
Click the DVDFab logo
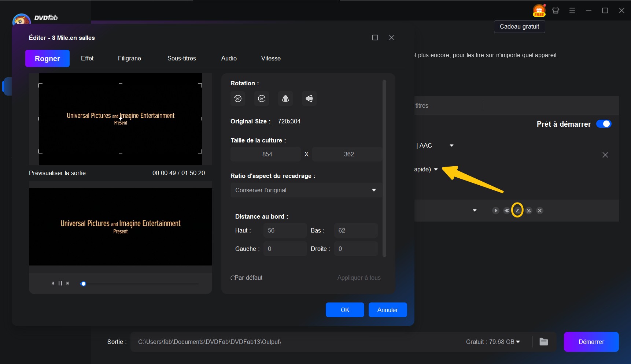pyautogui.click(x=36, y=18)
